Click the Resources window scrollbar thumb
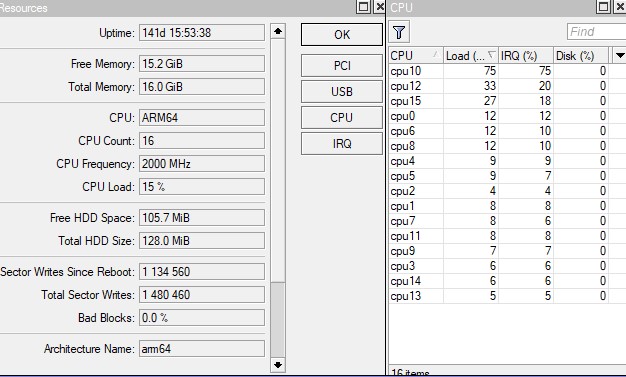Image resolution: width=626 pixels, height=377 pixels. click(x=278, y=319)
